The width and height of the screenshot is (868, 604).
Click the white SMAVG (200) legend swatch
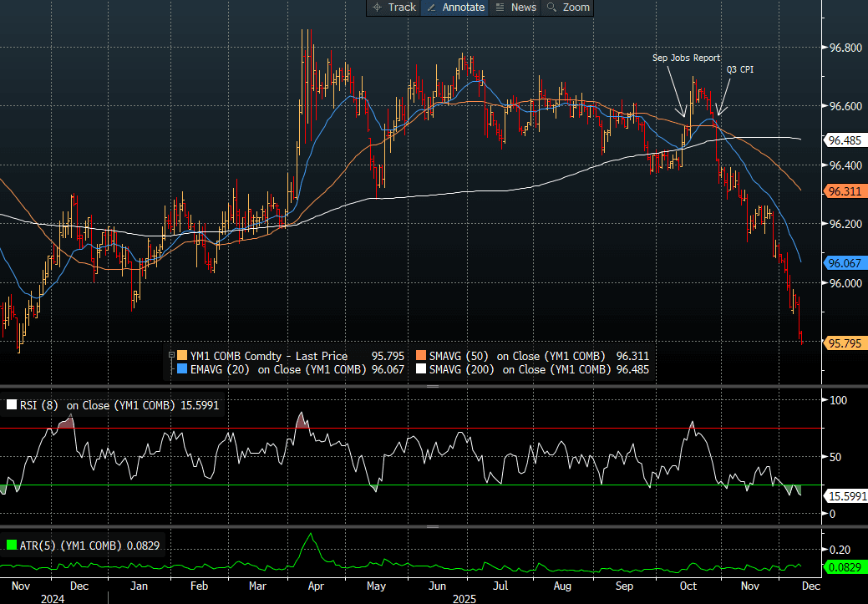coord(420,369)
